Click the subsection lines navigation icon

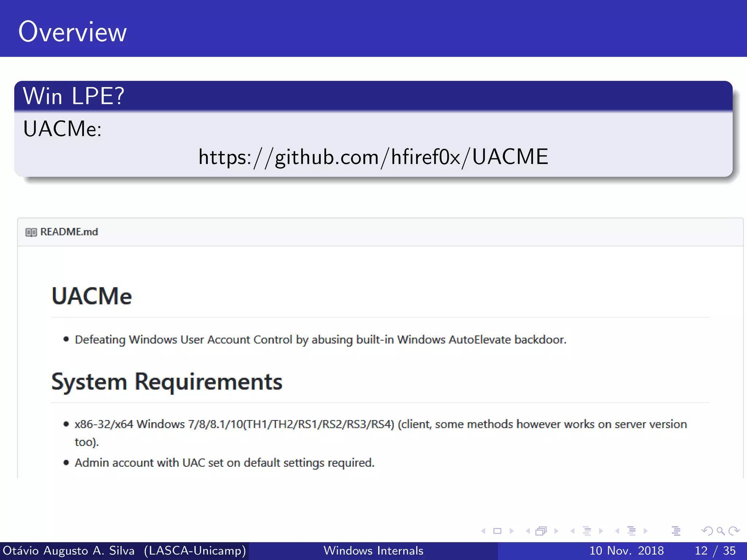point(587,531)
